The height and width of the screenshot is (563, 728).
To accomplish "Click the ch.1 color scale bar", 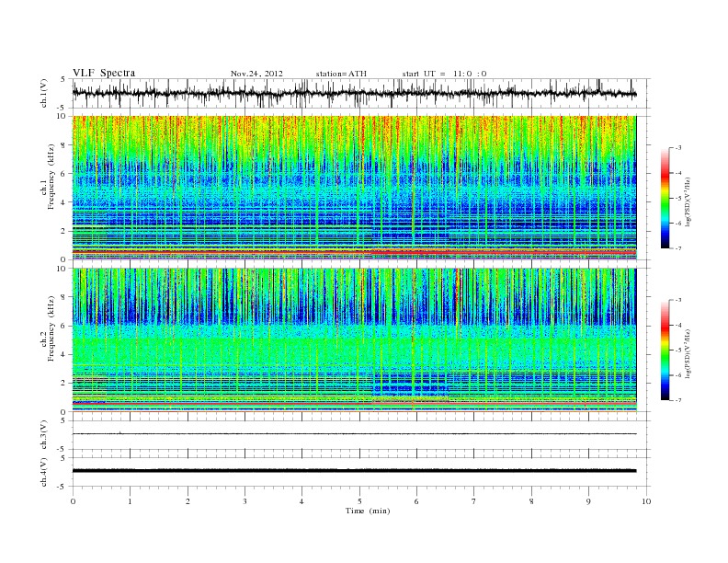I will point(665,198).
